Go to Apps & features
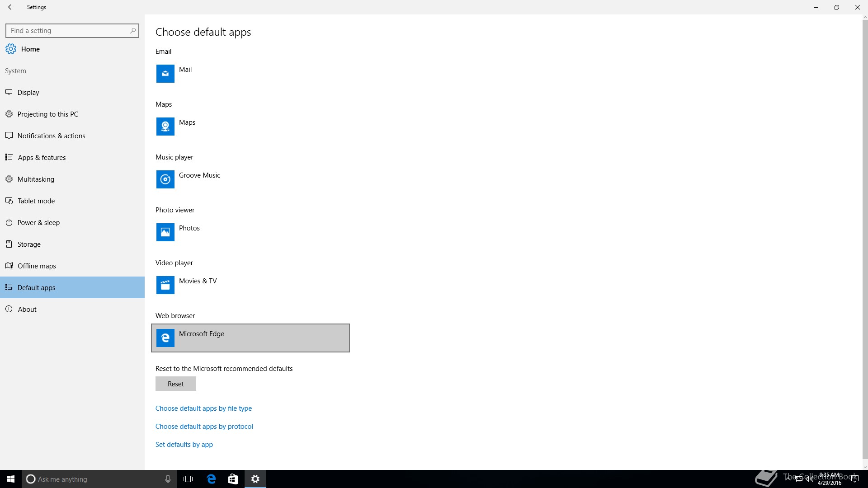This screenshot has height=488, width=868. pyautogui.click(x=72, y=157)
